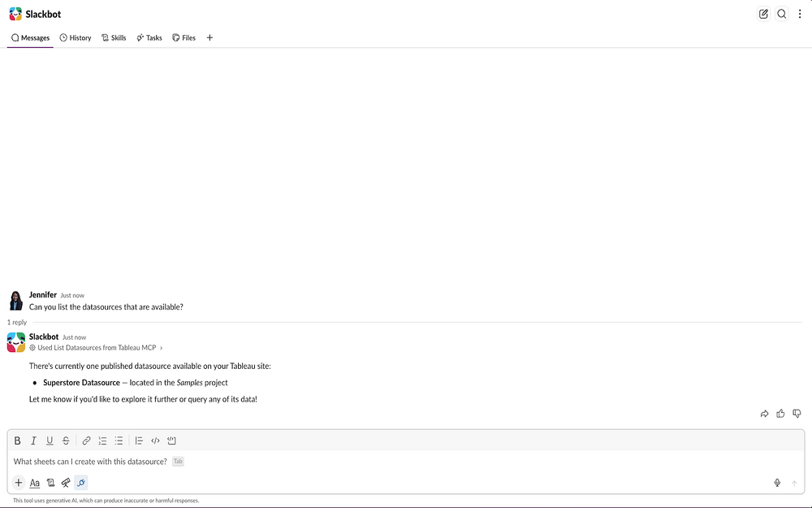Open new message compose icon

click(763, 14)
